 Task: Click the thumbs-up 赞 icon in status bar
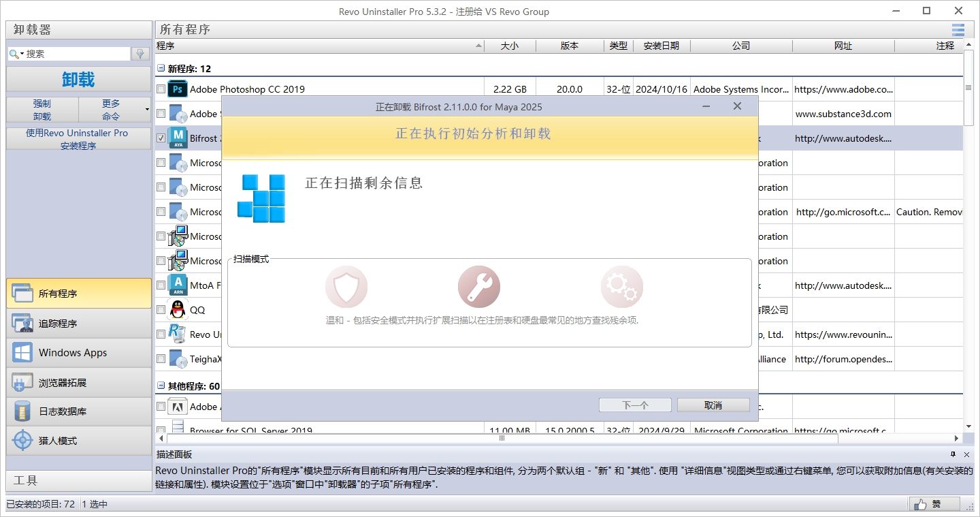pos(920,504)
